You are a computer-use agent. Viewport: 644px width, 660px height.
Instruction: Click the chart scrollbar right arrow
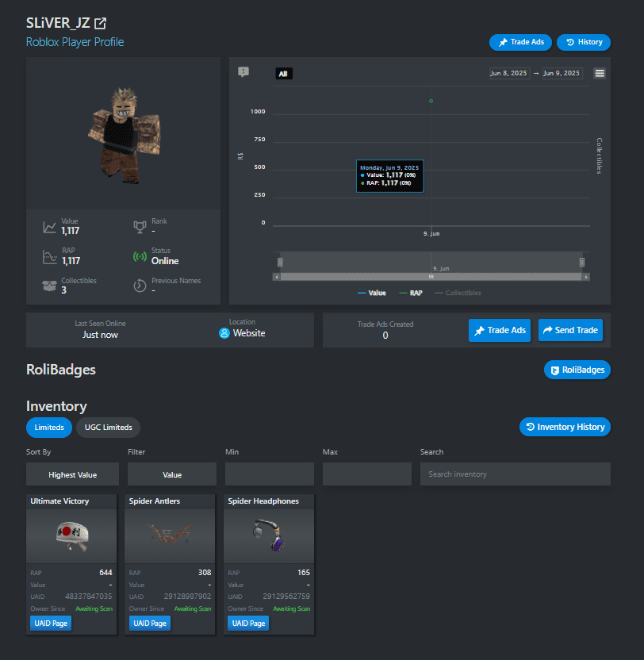tap(586, 277)
